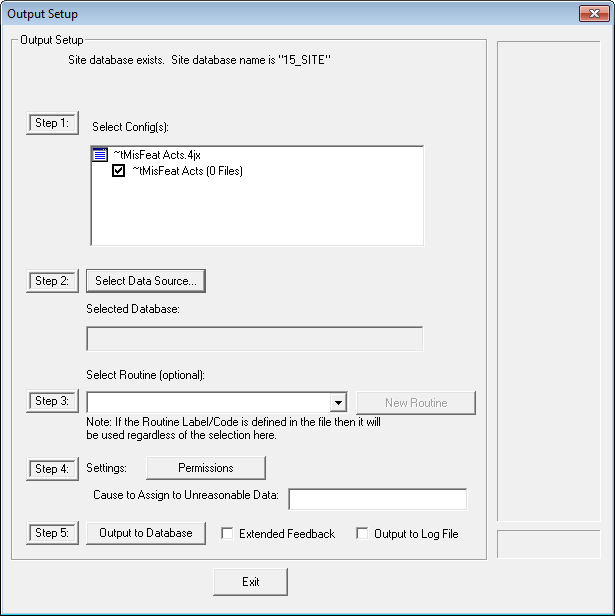Open the Permissions settings
This screenshot has height=616, width=615.
coord(206,468)
